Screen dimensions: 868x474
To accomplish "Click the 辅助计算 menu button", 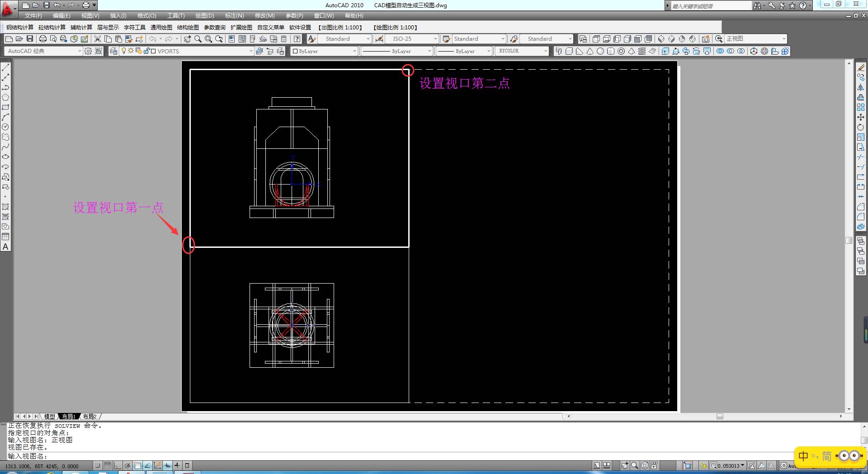I will [81, 28].
